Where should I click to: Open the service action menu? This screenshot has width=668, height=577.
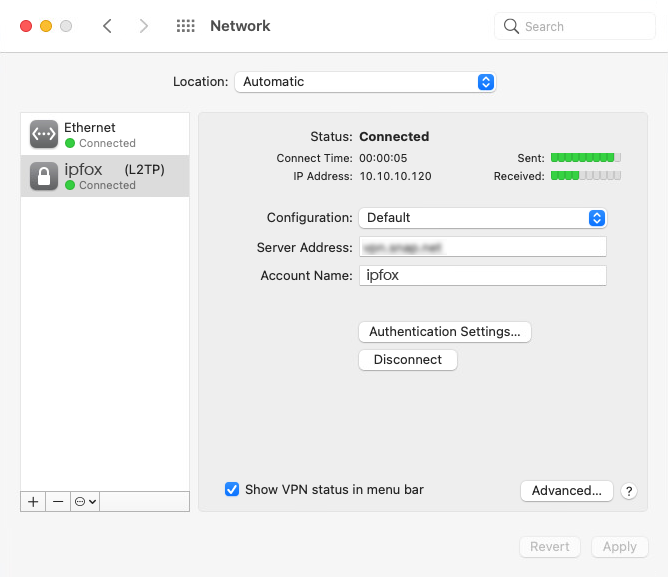coord(85,502)
